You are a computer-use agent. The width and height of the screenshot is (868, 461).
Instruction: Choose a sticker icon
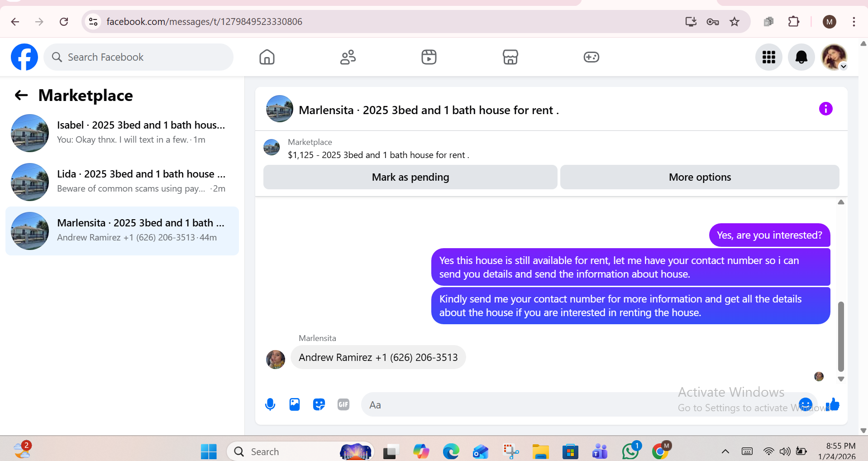point(319,404)
